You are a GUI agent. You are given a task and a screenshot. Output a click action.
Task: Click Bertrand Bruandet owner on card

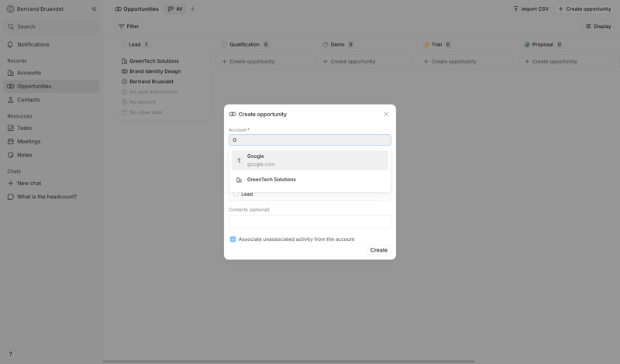click(x=147, y=81)
